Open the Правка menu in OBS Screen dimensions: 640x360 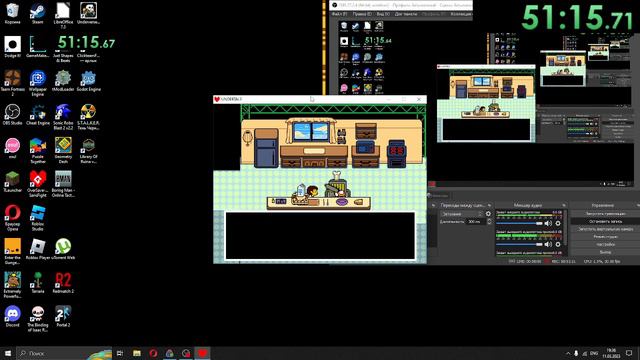(x=362, y=14)
